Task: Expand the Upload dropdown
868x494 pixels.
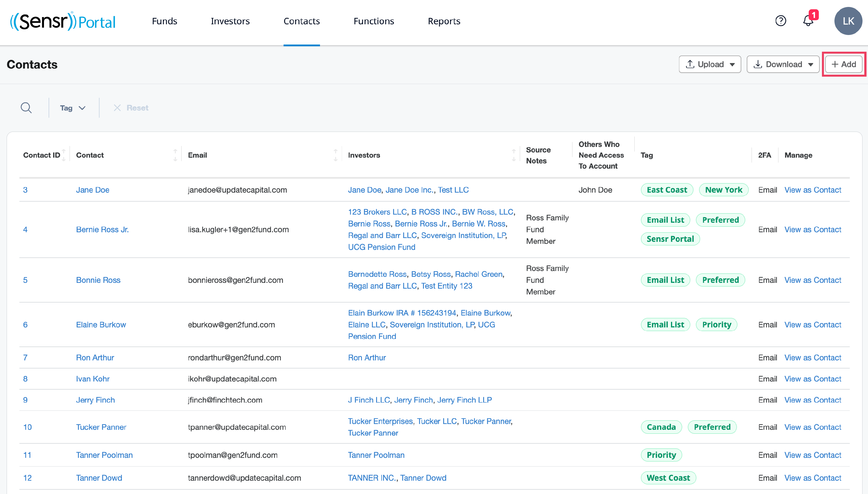Action: [709, 64]
